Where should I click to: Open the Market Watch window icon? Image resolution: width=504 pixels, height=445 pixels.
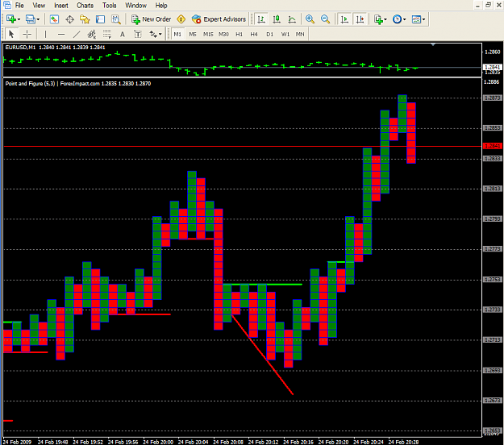(54, 19)
